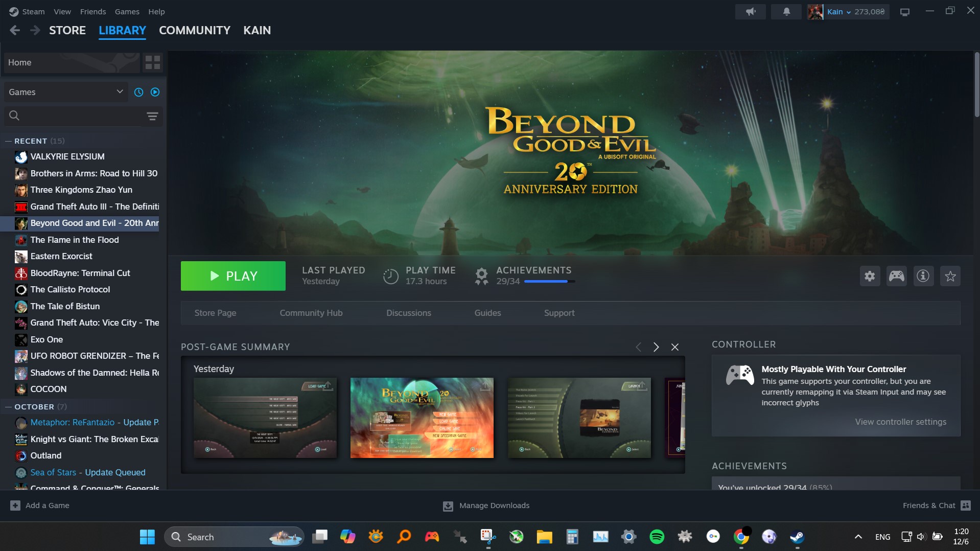980x551 pixels.
Task: Add game to favorites star
Action: pyautogui.click(x=950, y=276)
